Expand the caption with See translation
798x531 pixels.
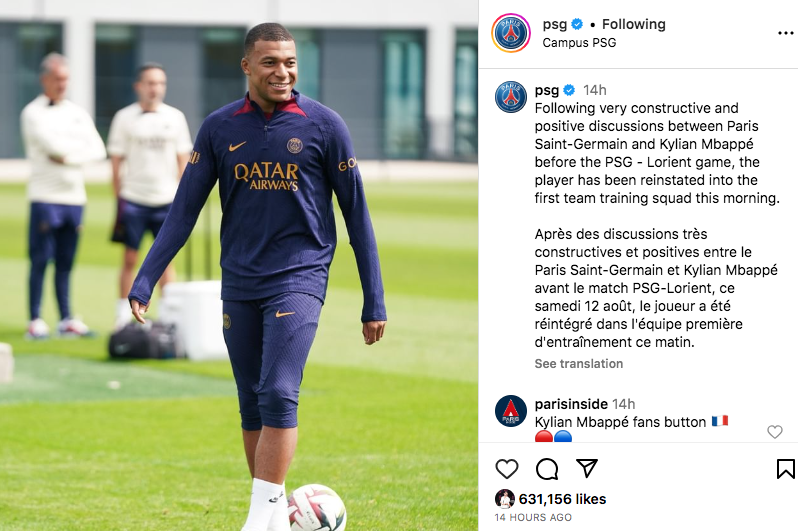click(579, 364)
